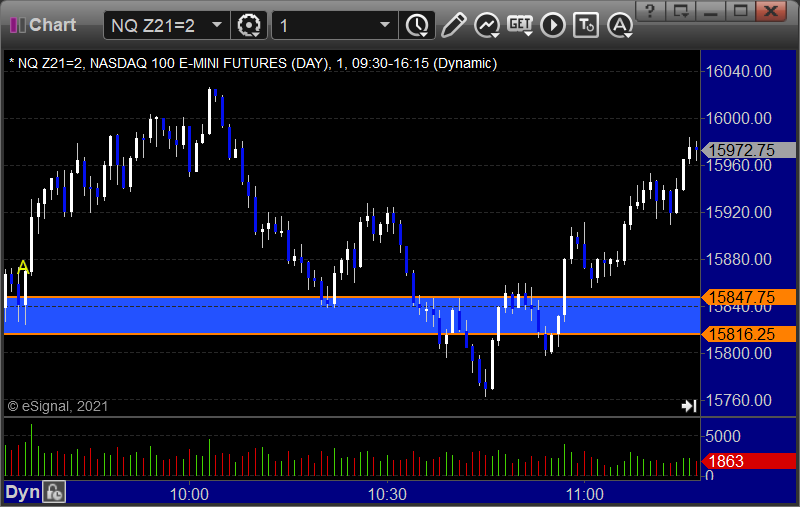Viewport: 800px width, 507px height.
Task: Click the Dyn dynamic session label
Action: pos(22,492)
